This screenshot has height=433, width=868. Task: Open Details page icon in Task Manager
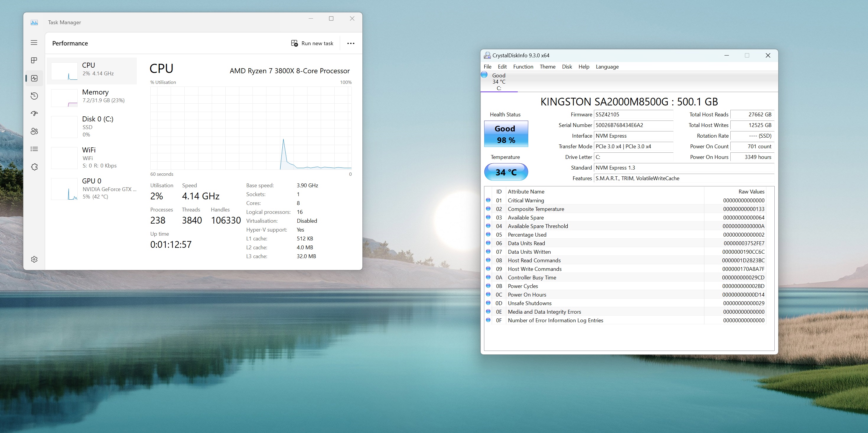(34, 149)
